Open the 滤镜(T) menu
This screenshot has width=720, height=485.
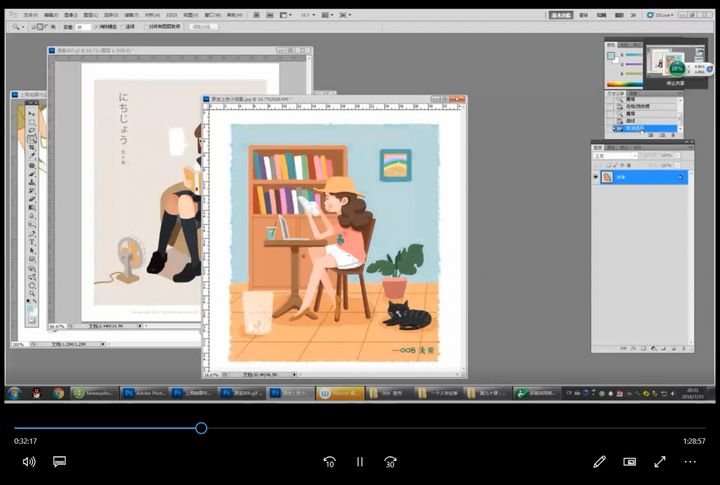(131, 15)
